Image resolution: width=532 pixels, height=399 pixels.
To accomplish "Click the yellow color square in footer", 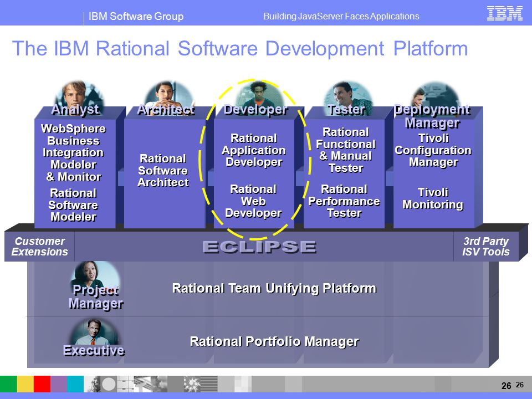I will coord(25,383).
